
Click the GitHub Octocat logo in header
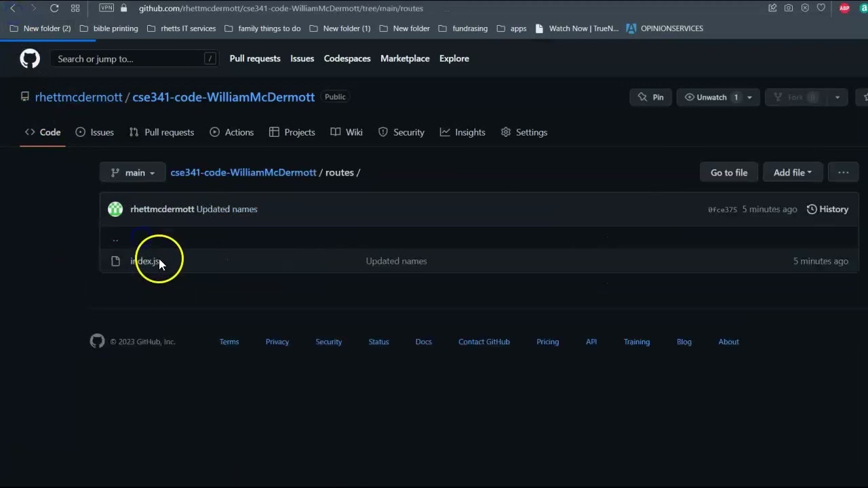30,59
